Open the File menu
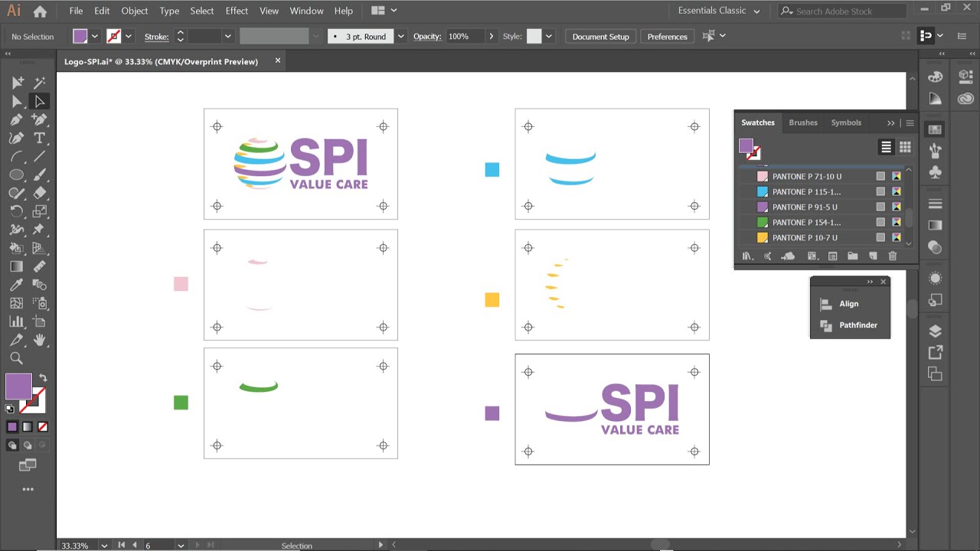The image size is (980, 551). 76,11
